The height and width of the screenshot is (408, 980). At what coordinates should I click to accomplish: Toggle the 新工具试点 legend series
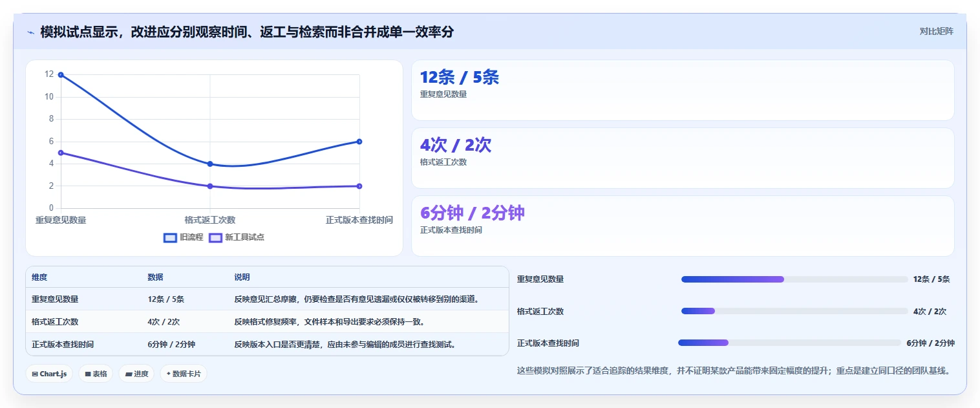pyautogui.click(x=237, y=237)
